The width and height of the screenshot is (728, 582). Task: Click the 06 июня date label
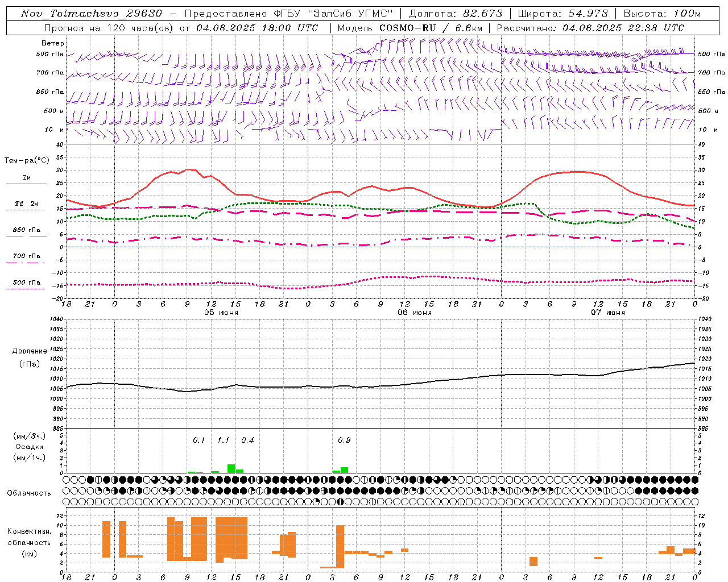coord(415,313)
